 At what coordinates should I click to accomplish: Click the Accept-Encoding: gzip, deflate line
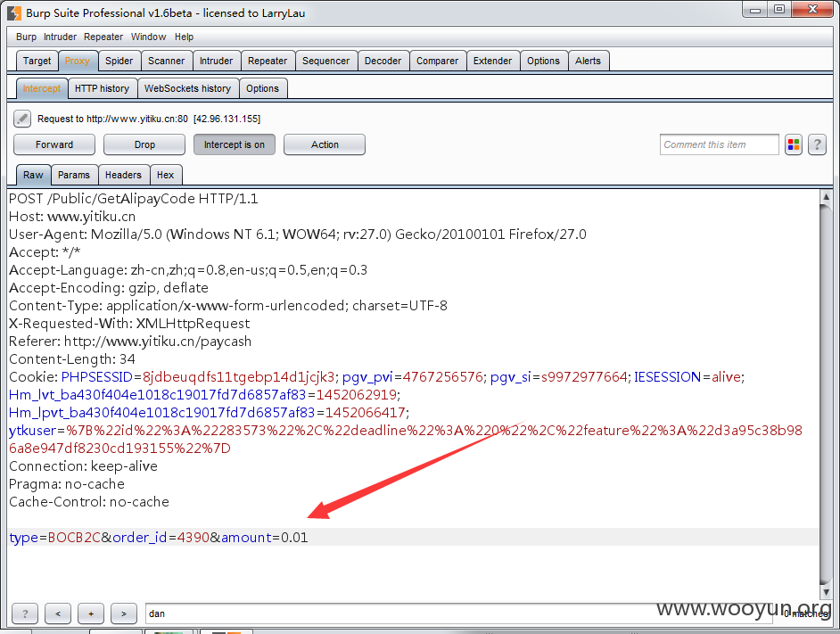coord(109,288)
